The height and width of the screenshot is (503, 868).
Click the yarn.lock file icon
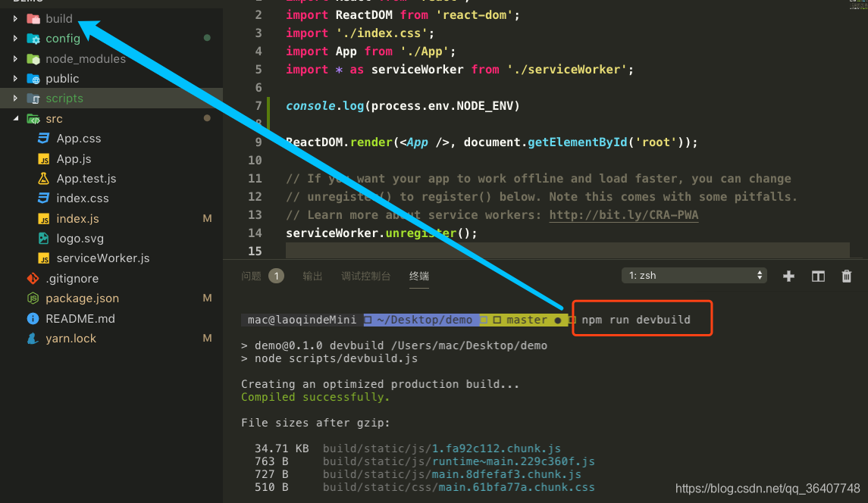pyautogui.click(x=33, y=339)
